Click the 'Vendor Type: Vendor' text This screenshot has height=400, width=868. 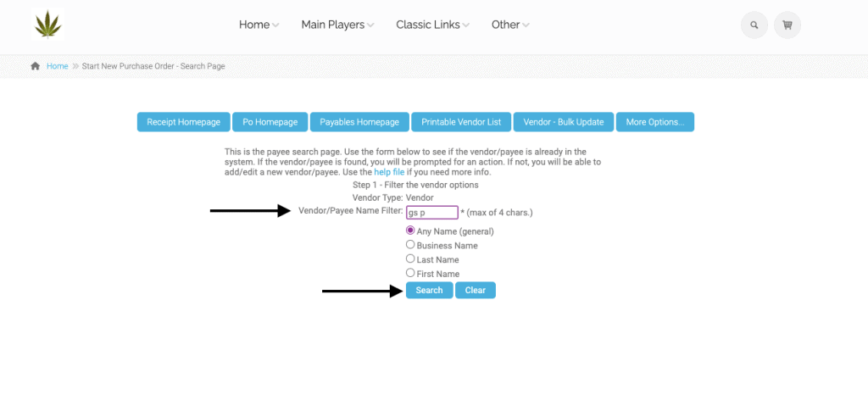point(392,197)
